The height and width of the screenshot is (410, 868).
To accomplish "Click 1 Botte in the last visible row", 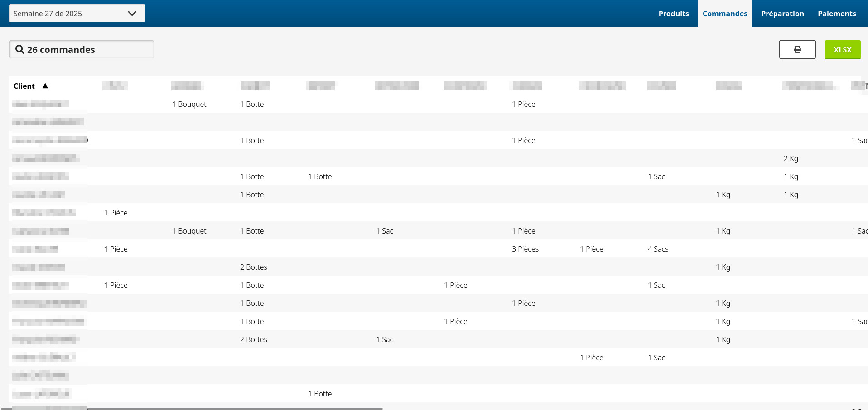I will (x=320, y=394).
